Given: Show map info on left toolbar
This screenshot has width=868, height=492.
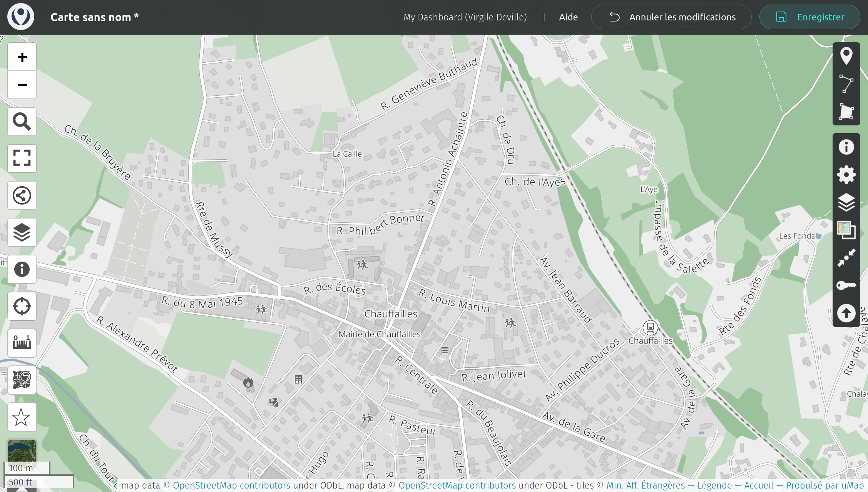Looking at the screenshot, I should pos(22,269).
